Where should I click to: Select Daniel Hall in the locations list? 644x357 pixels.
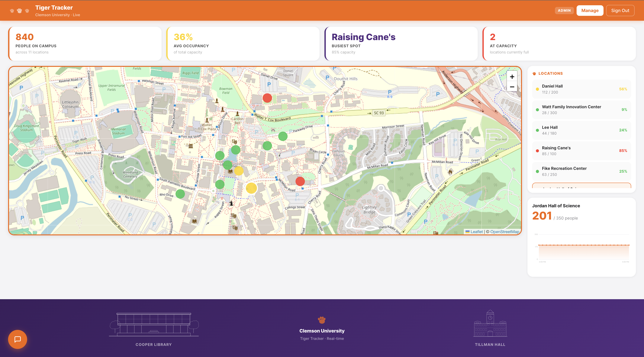tap(581, 89)
